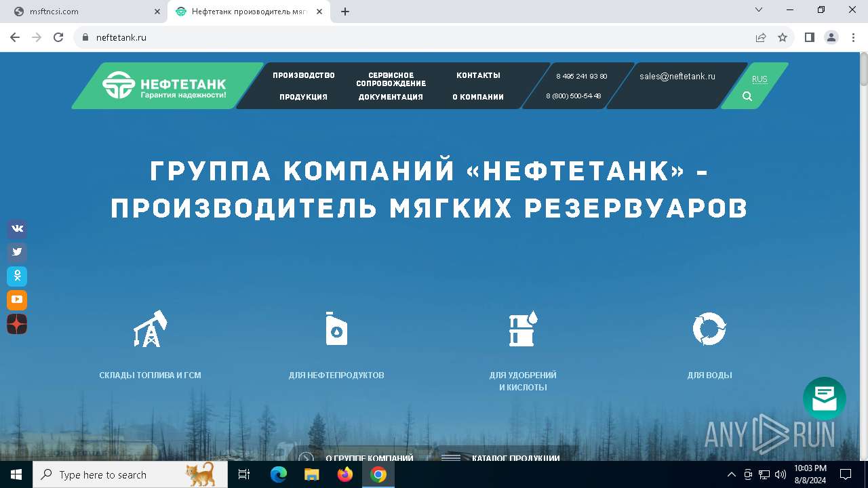Reload the page
This screenshot has height=488, width=868.
point(58,37)
